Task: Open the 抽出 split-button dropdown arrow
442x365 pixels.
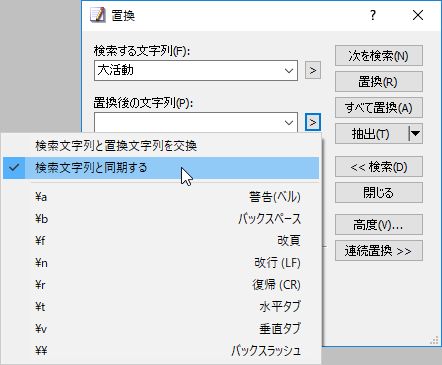Action: (416, 134)
